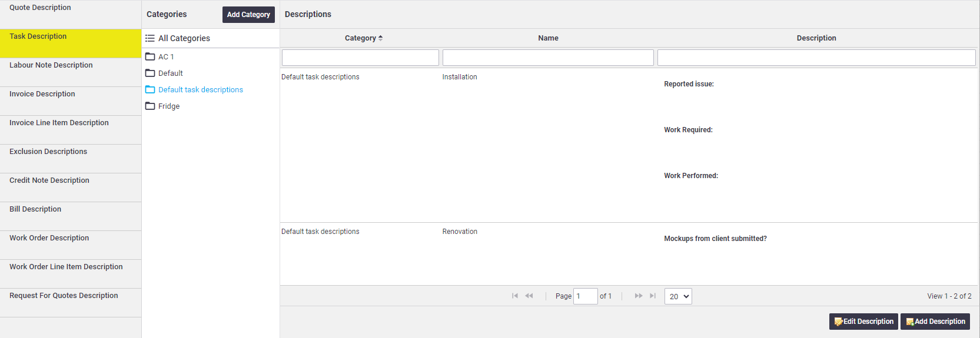The height and width of the screenshot is (338, 980).
Task: Open Request For Quotes Description tab
Action: coord(71,303)
